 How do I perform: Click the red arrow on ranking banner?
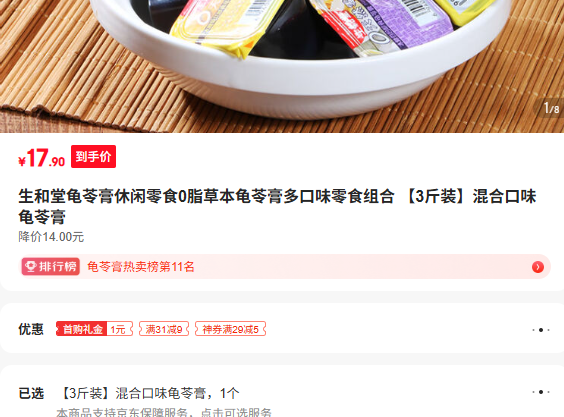click(x=537, y=267)
